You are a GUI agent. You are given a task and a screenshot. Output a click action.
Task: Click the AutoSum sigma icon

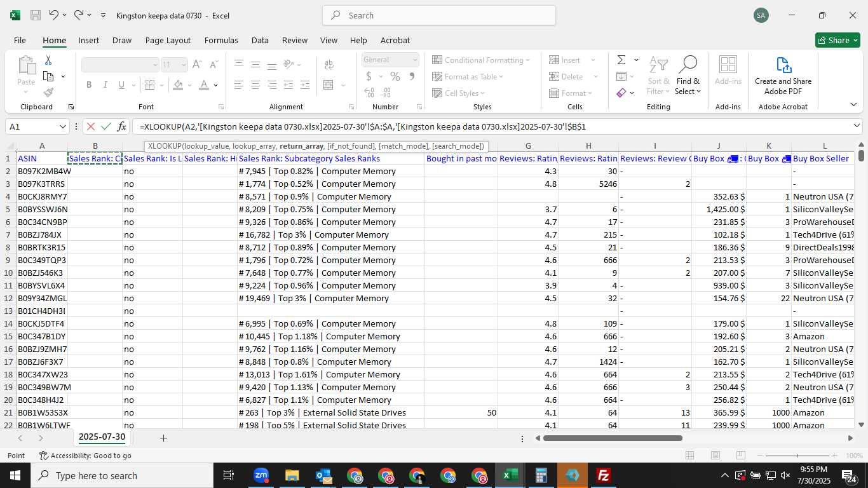tap(621, 60)
